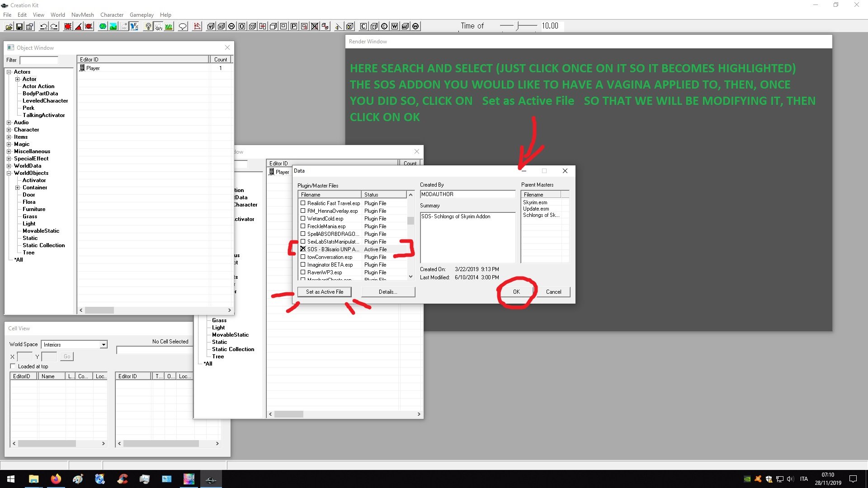868x488 pixels.
Task: Click the speech bubble dialogue icon
Action: tap(183, 27)
